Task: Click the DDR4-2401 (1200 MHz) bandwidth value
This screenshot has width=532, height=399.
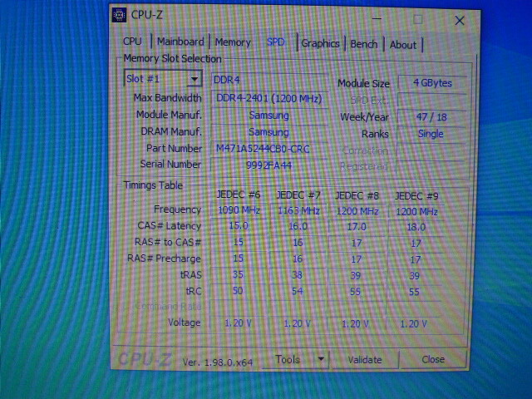Action: 269,99
